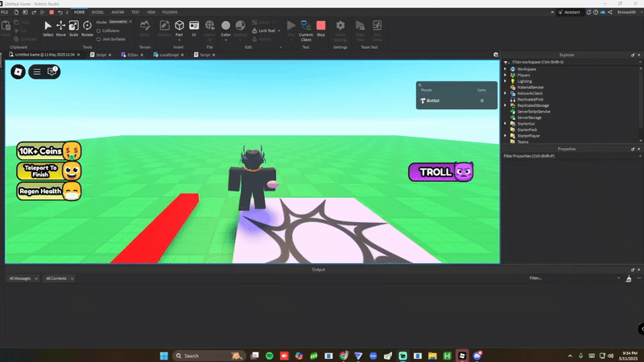The height and width of the screenshot is (362, 644).
Task: Expand the ReplicatedStorage tree node
Action: (x=506, y=105)
